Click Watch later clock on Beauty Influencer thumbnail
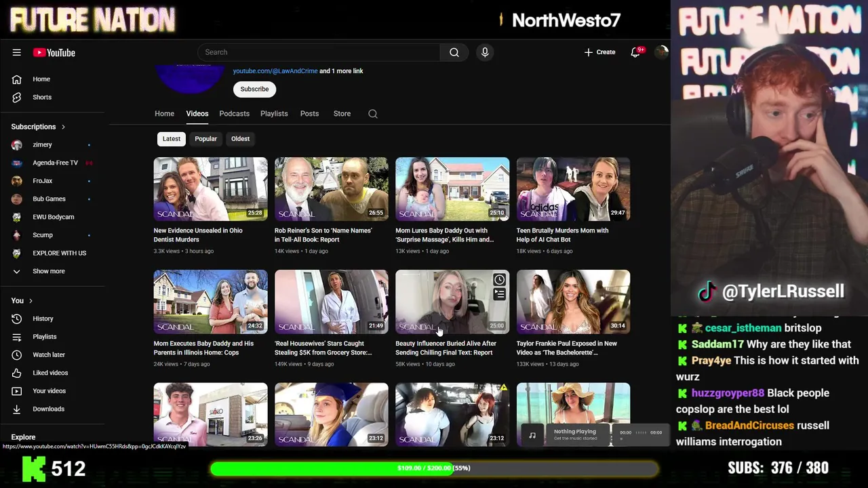 pyautogui.click(x=499, y=280)
